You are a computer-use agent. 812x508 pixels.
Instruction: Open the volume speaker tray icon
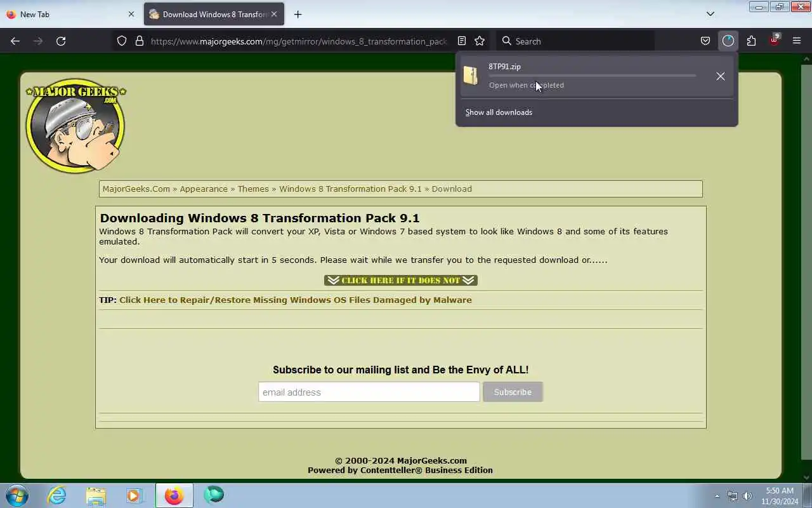coord(747,496)
